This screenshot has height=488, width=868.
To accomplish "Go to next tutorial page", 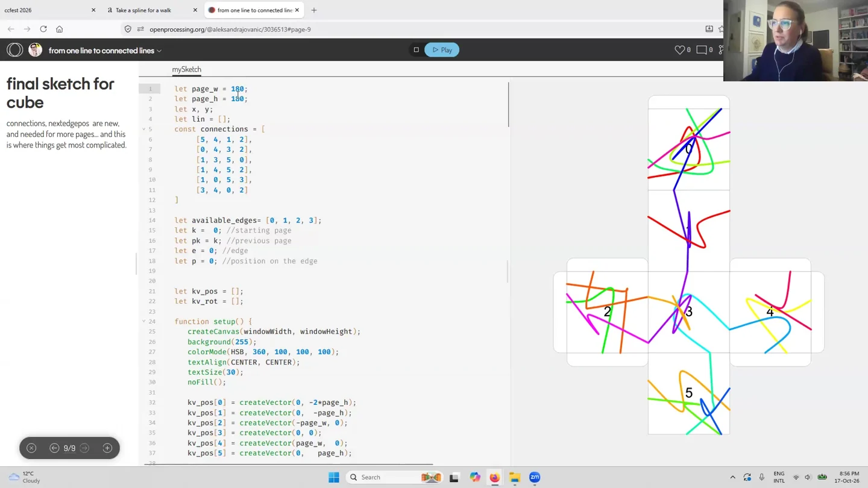I will (85, 448).
